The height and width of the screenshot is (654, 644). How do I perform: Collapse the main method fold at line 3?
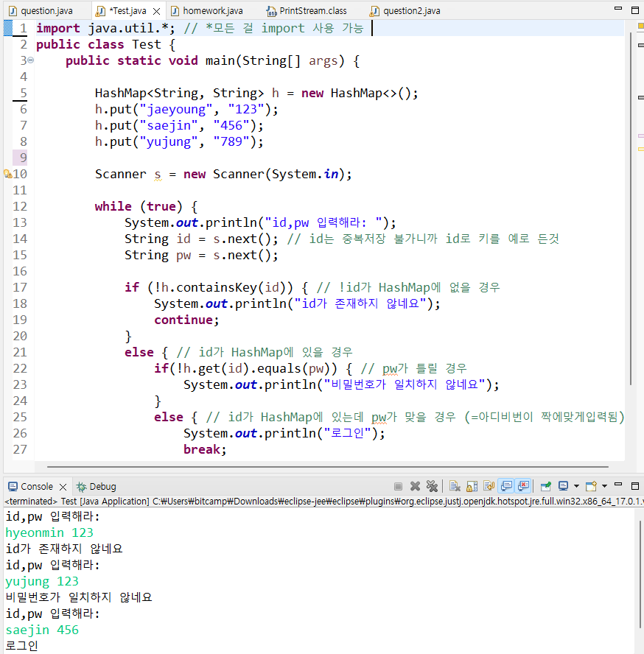[x=30, y=60]
